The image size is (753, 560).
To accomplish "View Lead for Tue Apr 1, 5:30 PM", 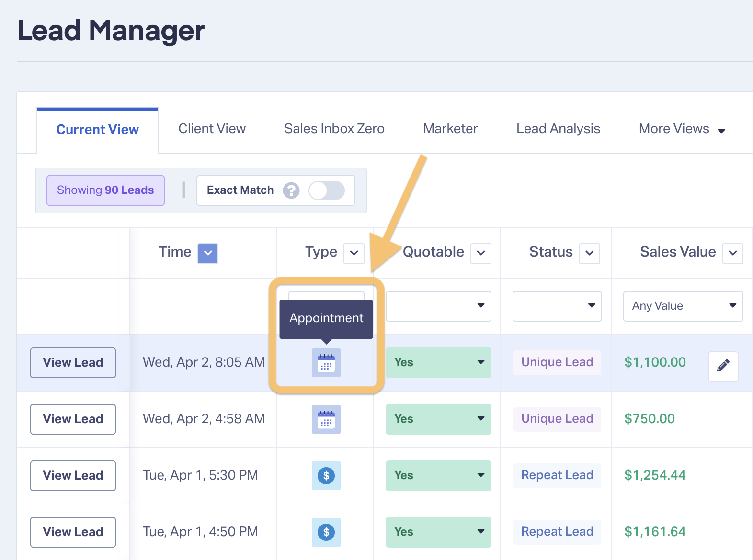I will pos(73,476).
